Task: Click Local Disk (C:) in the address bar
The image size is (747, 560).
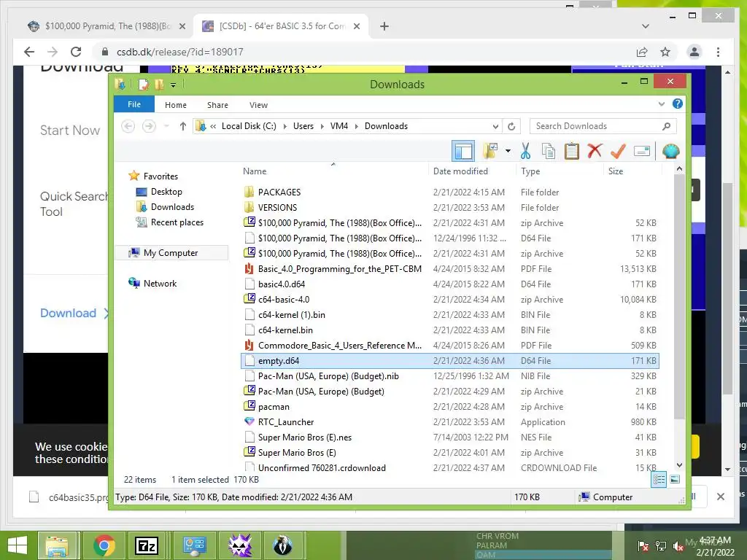Action: coord(249,126)
